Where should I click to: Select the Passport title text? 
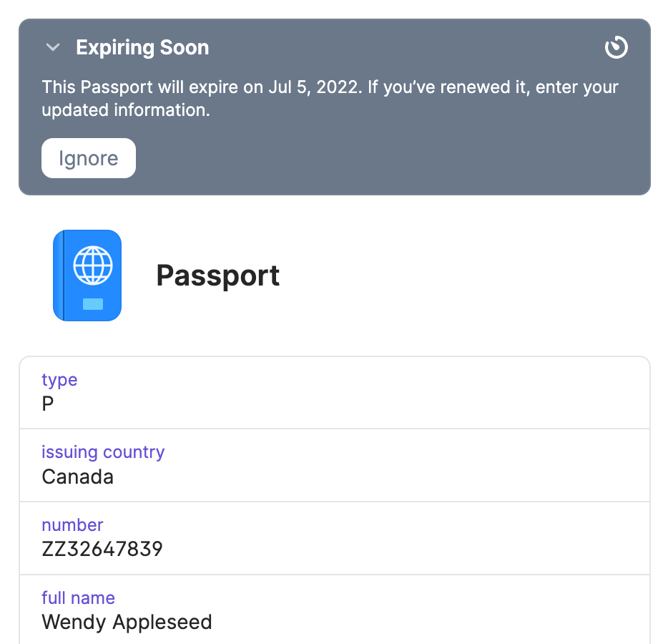coord(218,275)
